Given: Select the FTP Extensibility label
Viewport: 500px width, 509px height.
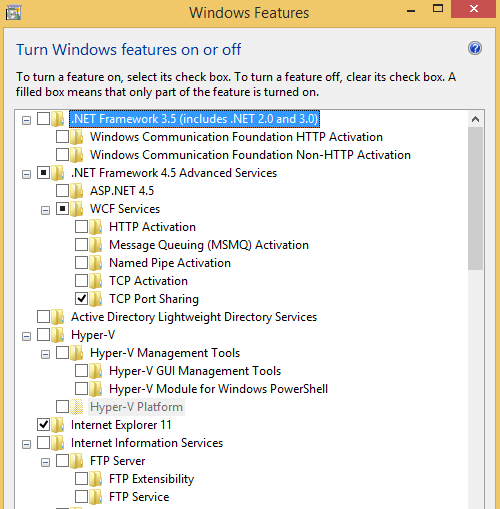Looking at the screenshot, I should click(152, 479).
